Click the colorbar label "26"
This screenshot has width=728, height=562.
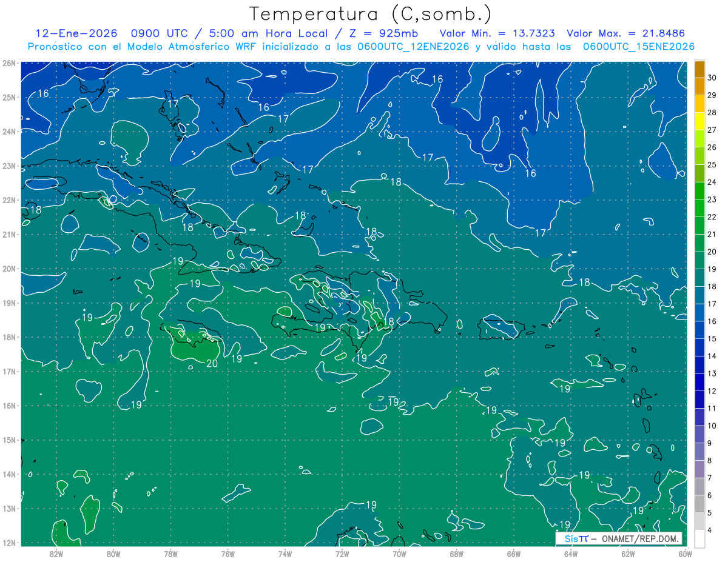[x=712, y=147]
